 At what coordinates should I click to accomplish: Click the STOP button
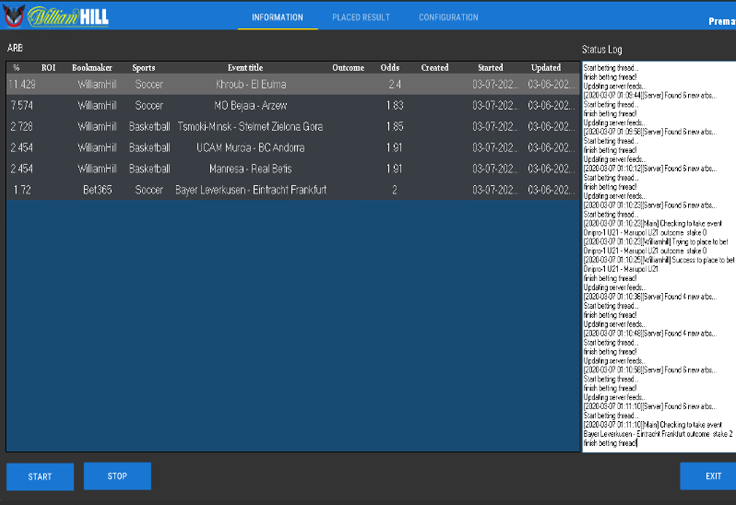[117, 476]
